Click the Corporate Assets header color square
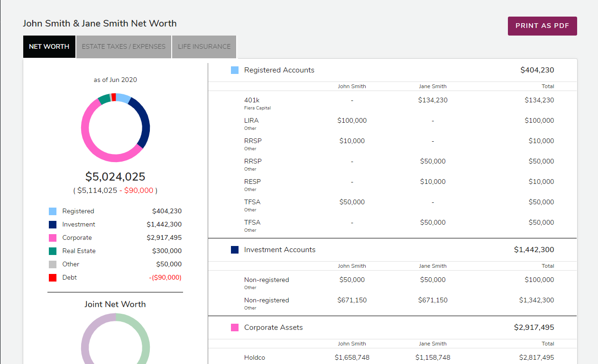The image size is (598, 364). point(235,328)
